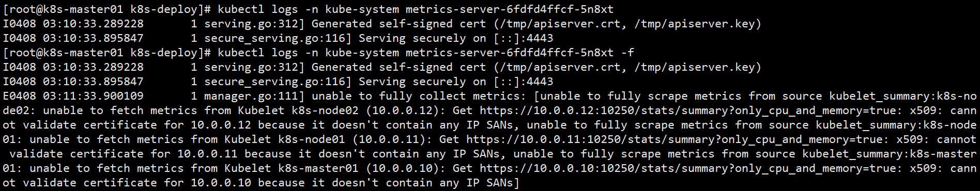The image size is (980, 191).
Task: Click the pod name in first command line
Action: (510, 9)
